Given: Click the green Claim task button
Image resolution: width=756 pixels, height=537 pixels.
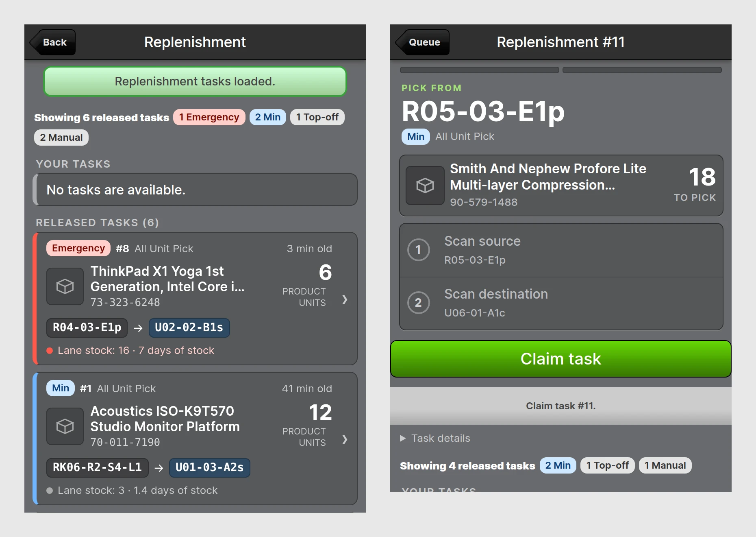Looking at the screenshot, I should point(561,359).
